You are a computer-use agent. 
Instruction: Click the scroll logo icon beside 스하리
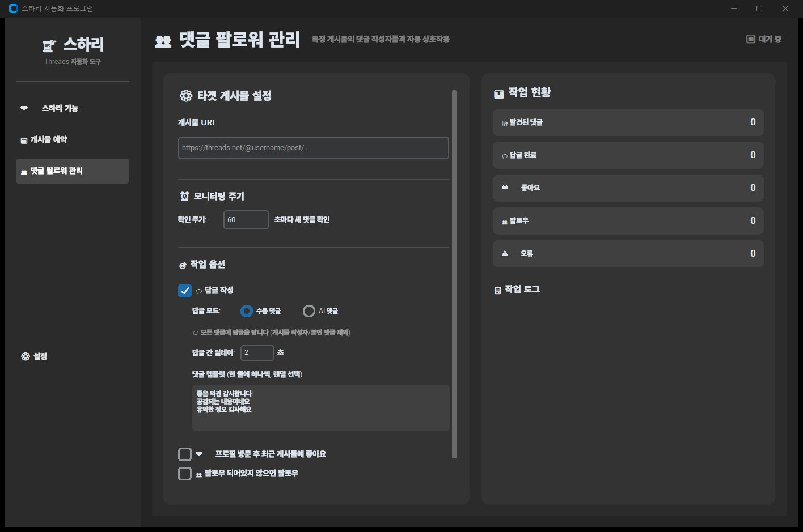tap(49, 45)
